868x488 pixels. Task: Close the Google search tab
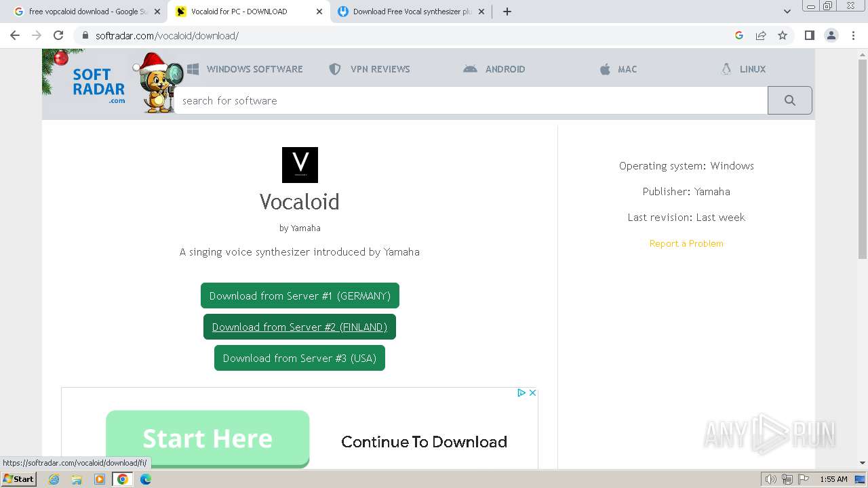coord(157,12)
